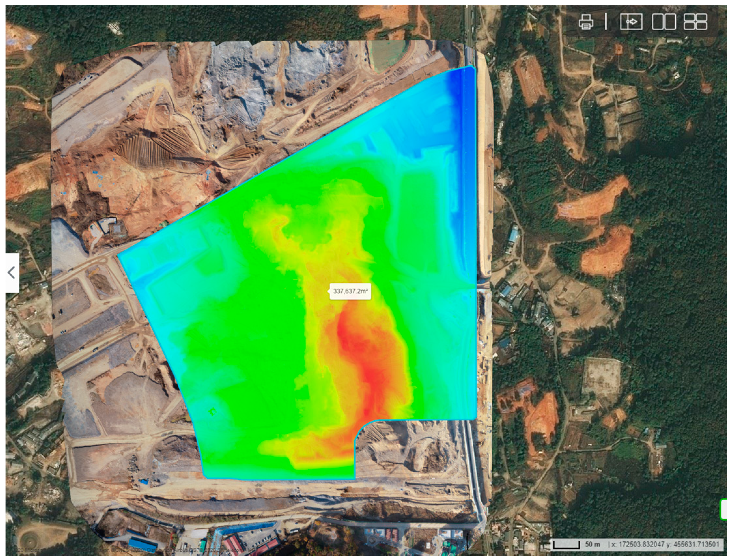Image resolution: width=732 pixels, height=560 pixels.
Task: Click the 337,637.2m² area label
Action: [350, 291]
